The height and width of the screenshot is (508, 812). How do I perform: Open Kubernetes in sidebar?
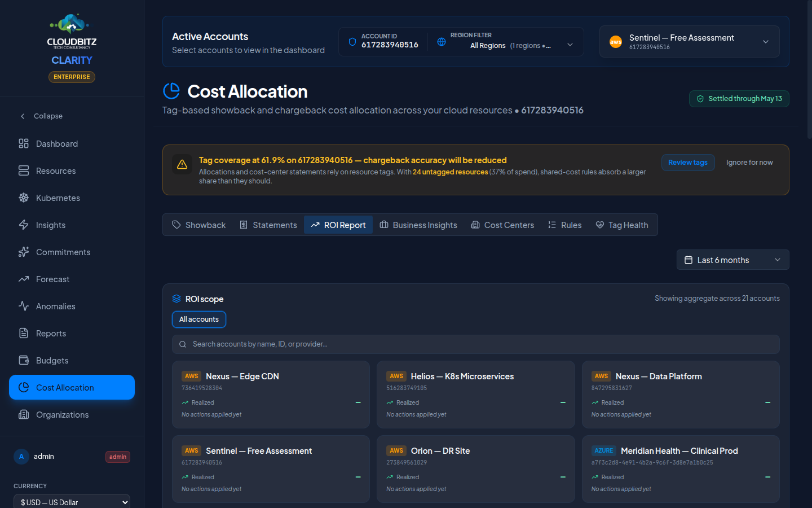[72, 198]
